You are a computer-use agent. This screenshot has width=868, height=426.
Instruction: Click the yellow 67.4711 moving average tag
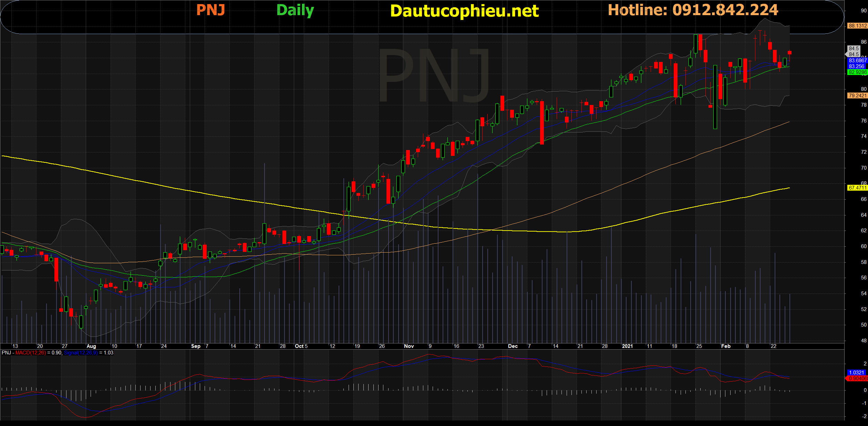click(x=857, y=188)
